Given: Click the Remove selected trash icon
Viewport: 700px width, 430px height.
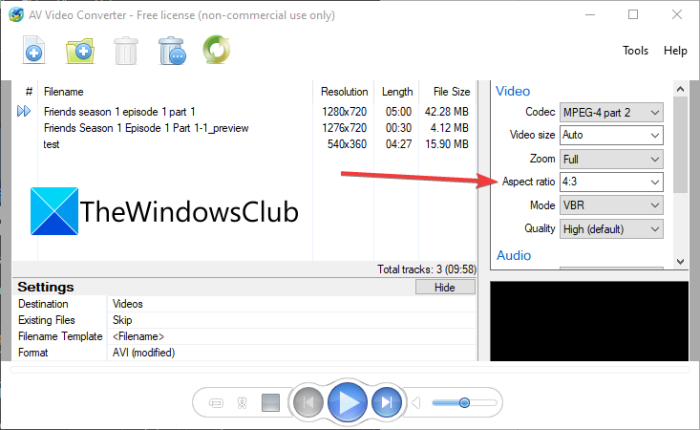Looking at the screenshot, I should tap(126, 50).
